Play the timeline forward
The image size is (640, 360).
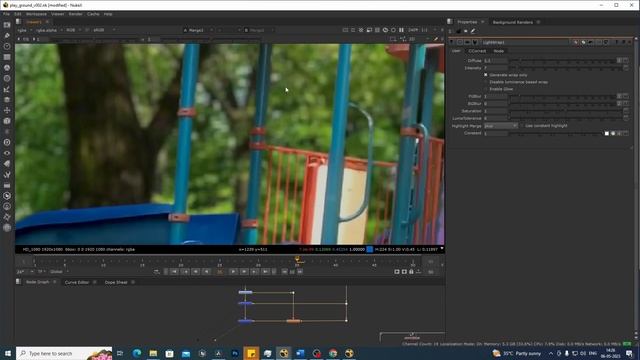pos(233,272)
